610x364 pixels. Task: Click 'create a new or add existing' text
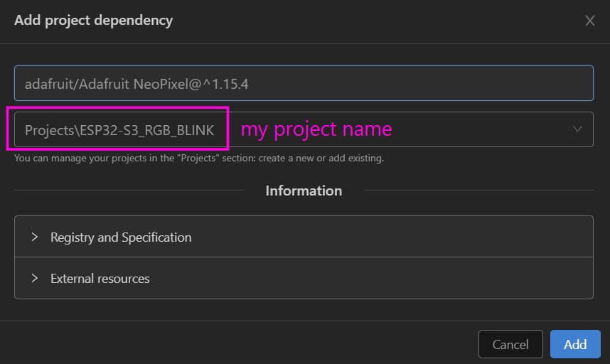point(325,158)
